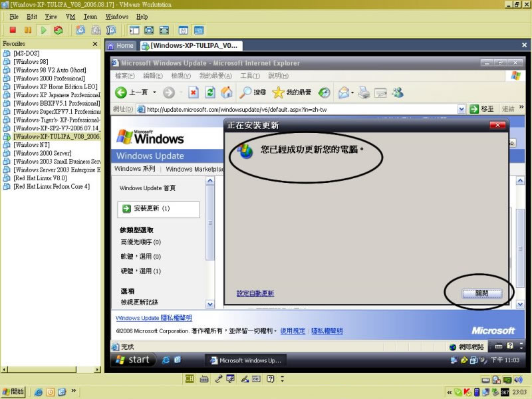Select [MS-DOS] in VMware Favorites list
The image size is (532, 399).
tap(26, 53)
